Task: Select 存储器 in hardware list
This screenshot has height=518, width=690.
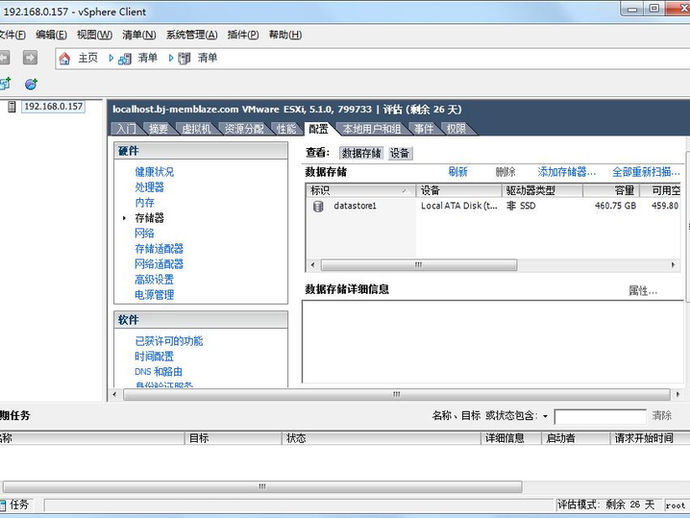Action: (150, 218)
